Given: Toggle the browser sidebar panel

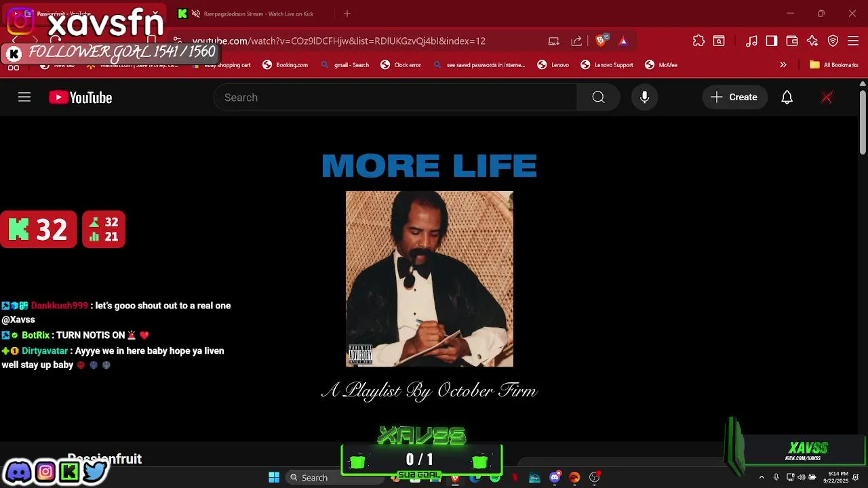Looking at the screenshot, I should click(x=772, y=41).
